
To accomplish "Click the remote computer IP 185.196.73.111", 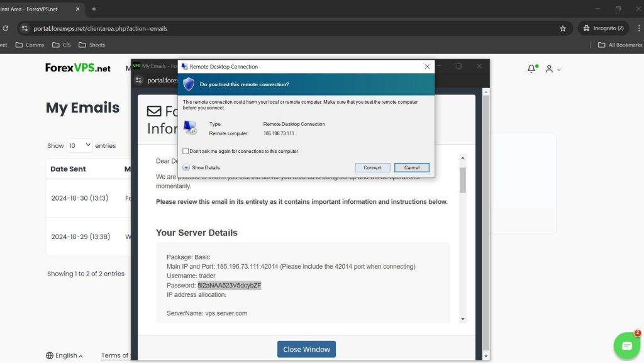I will (279, 133).
